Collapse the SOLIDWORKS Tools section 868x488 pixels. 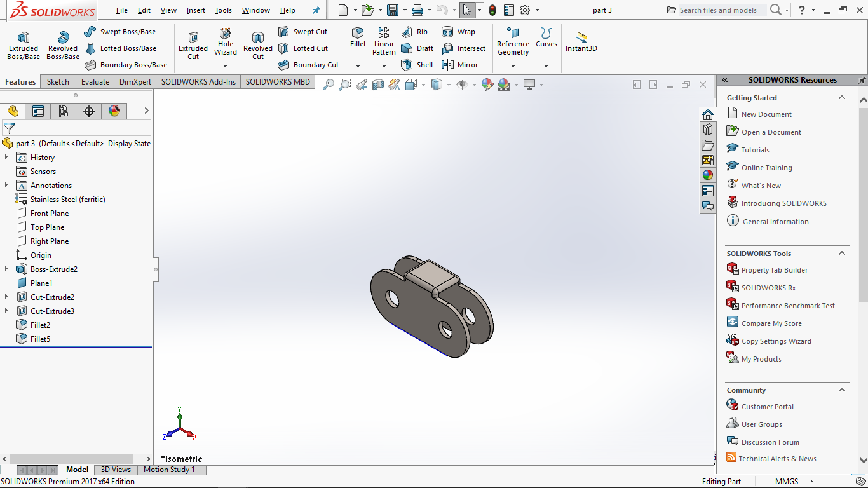[842, 254]
